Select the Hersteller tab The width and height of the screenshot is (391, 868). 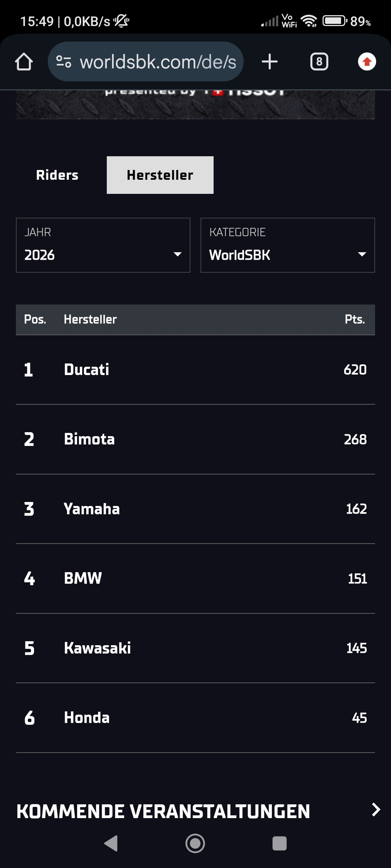click(x=160, y=175)
